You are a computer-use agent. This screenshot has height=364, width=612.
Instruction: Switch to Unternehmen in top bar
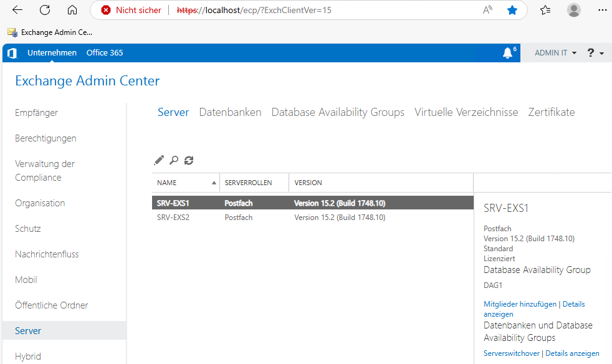pyautogui.click(x=52, y=53)
